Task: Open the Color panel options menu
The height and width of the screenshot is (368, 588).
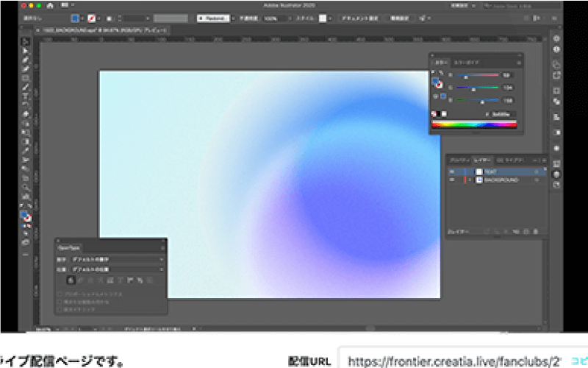Action: click(519, 63)
